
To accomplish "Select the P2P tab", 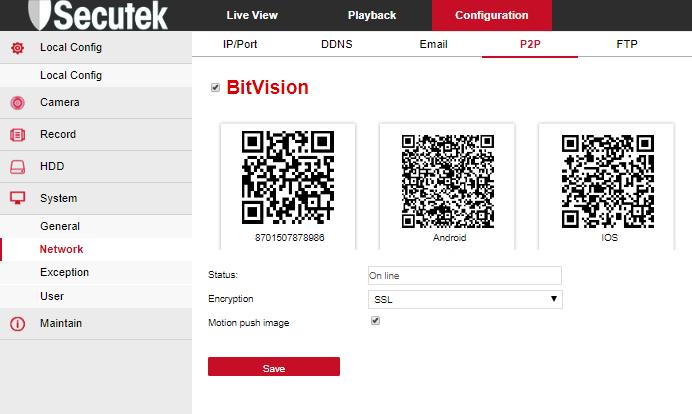I will click(530, 44).
